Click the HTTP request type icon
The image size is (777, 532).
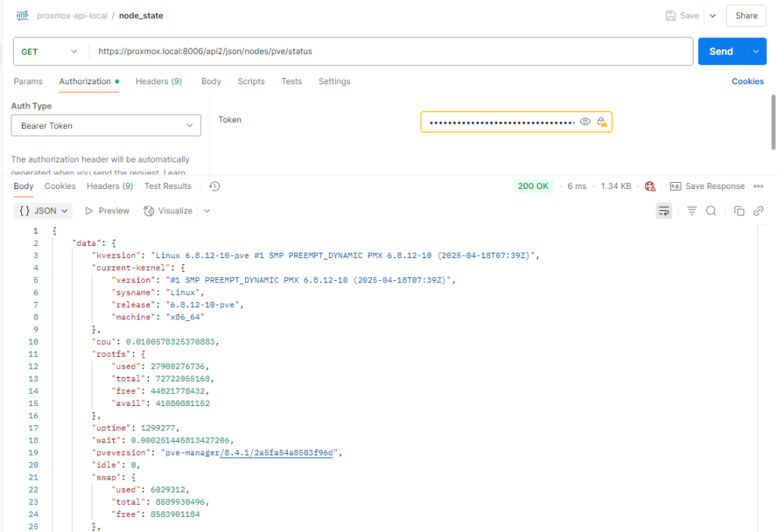pyautogui.click(x=22, y=16)
